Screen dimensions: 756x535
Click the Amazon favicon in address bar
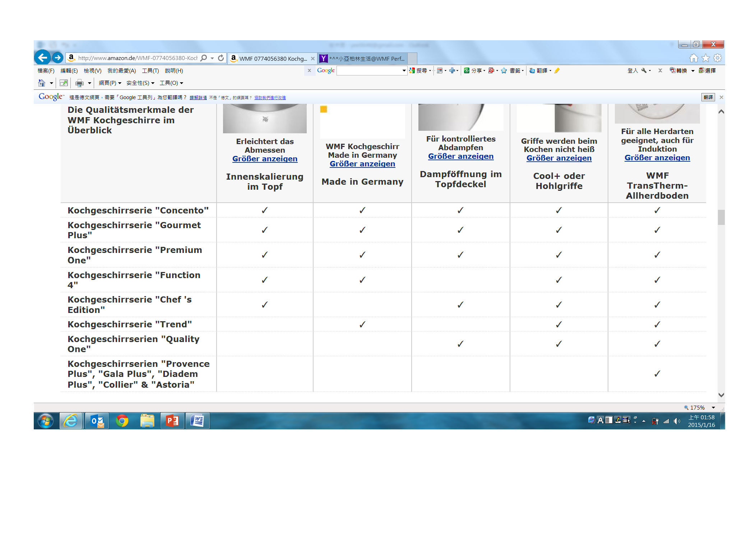pos(71,57)
